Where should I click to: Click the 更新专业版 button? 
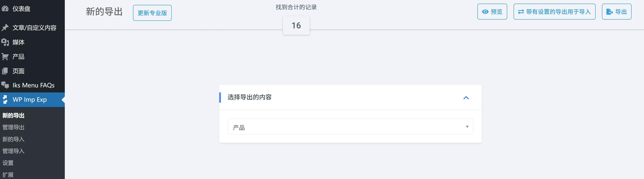click(x=152, y=13)
